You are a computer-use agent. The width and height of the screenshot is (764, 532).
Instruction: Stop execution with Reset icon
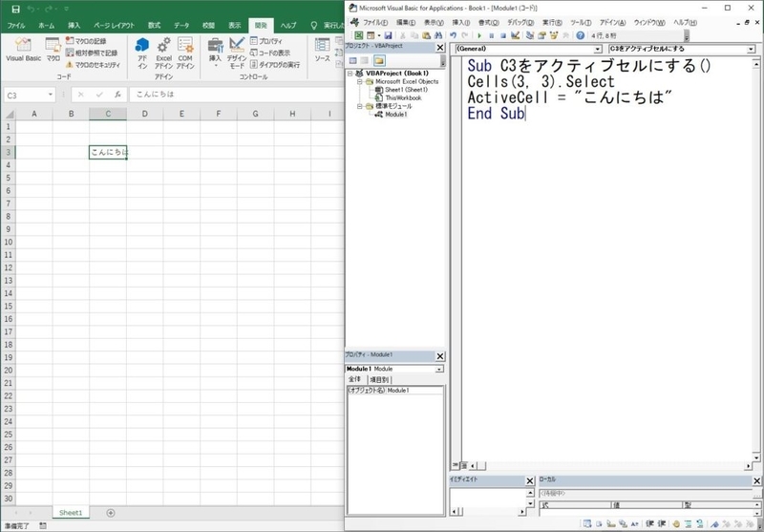coord(503,35)
